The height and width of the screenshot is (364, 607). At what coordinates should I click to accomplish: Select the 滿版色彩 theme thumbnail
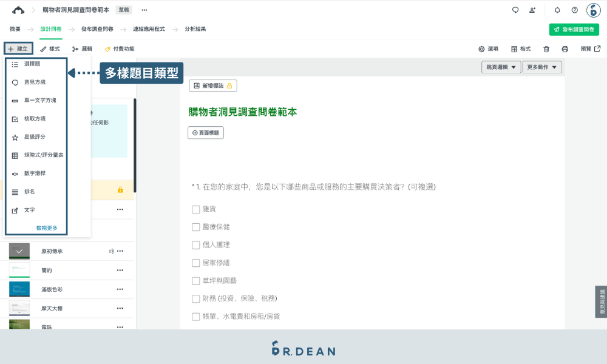pyautogui.click(x=19, y=289)
